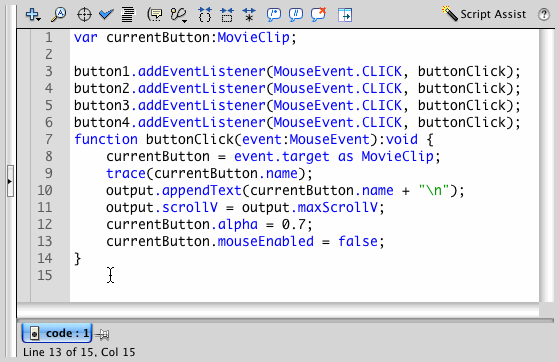Viewport: 559px width, 362px height.
Task: Collapse code between braces
Action: click(205, 15)
